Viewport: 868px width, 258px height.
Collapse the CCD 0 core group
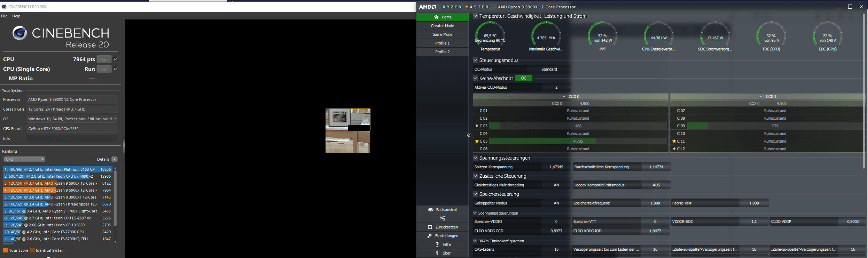[x=564, y=97]
